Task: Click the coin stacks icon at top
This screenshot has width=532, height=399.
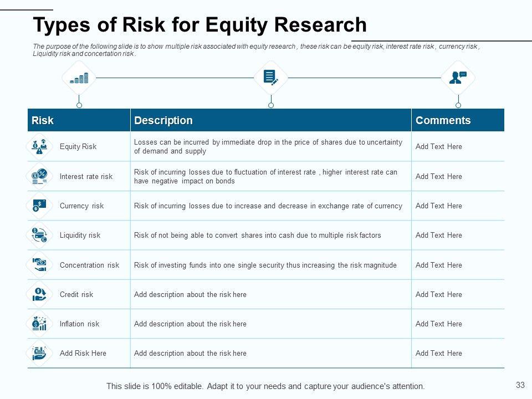Action: tap(79, 78)
